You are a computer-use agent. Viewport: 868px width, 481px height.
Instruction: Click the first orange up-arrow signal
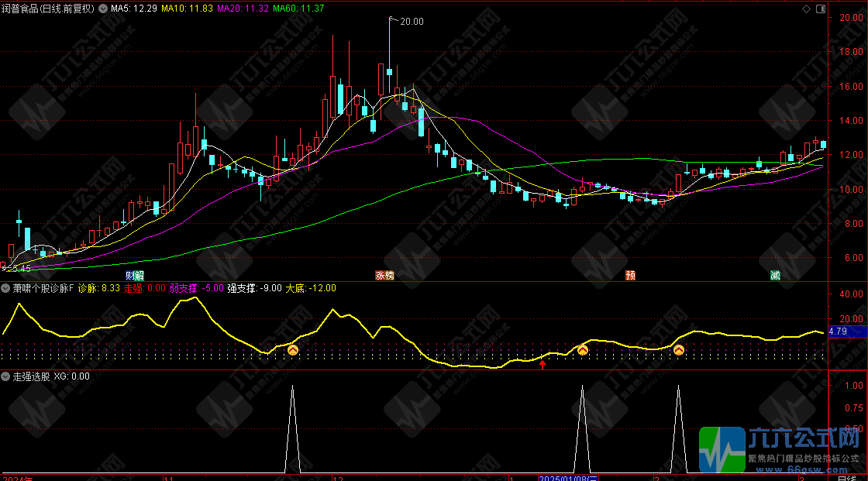293,351
